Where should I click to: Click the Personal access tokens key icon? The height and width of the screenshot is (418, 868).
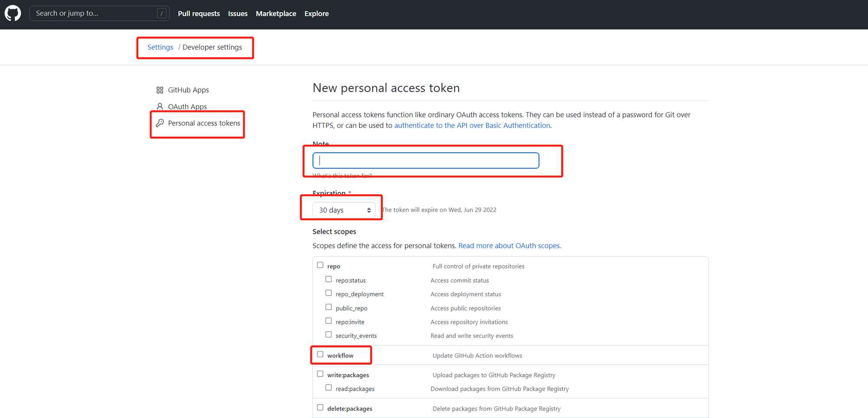160,123
